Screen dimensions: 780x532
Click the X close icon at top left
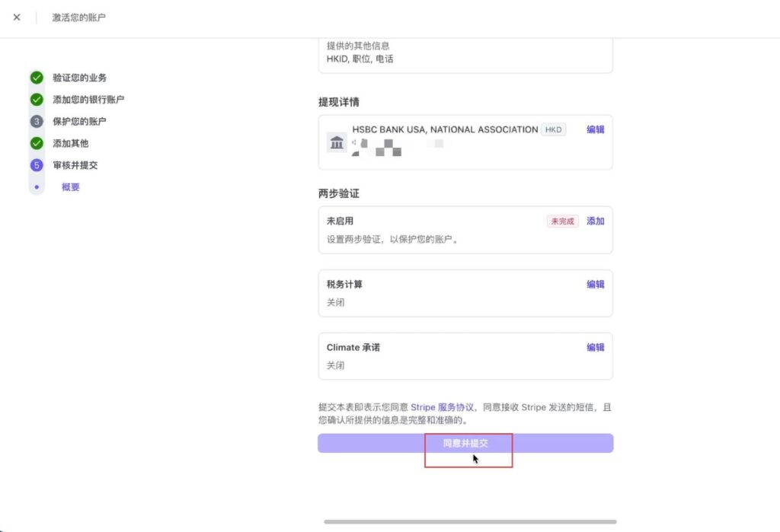tap(17, 18)
